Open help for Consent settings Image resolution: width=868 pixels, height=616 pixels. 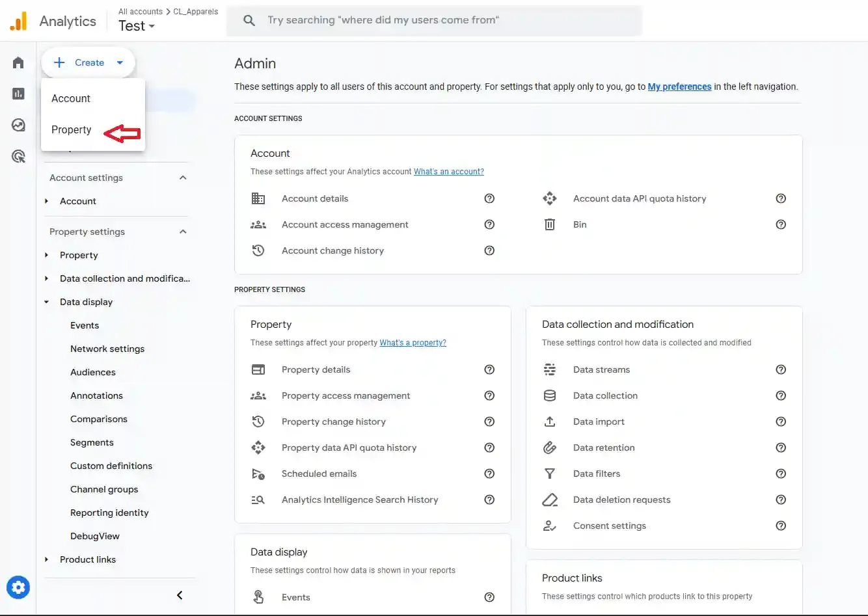781,526
